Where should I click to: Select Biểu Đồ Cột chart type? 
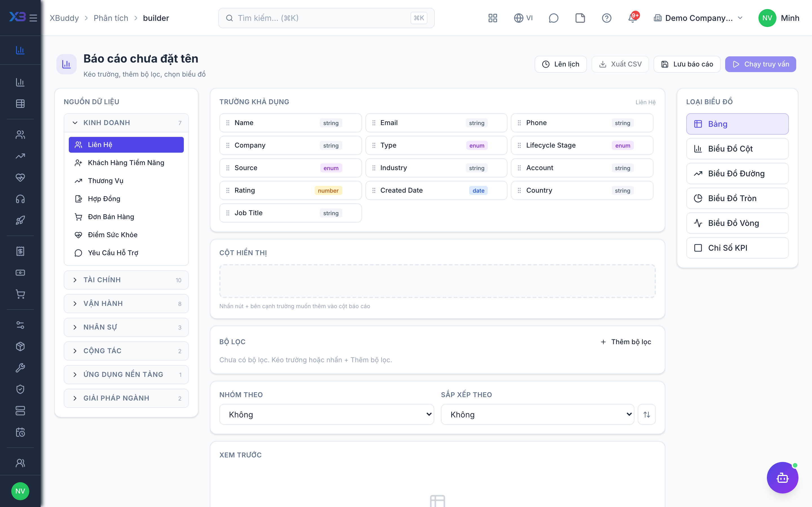(737, 148)
